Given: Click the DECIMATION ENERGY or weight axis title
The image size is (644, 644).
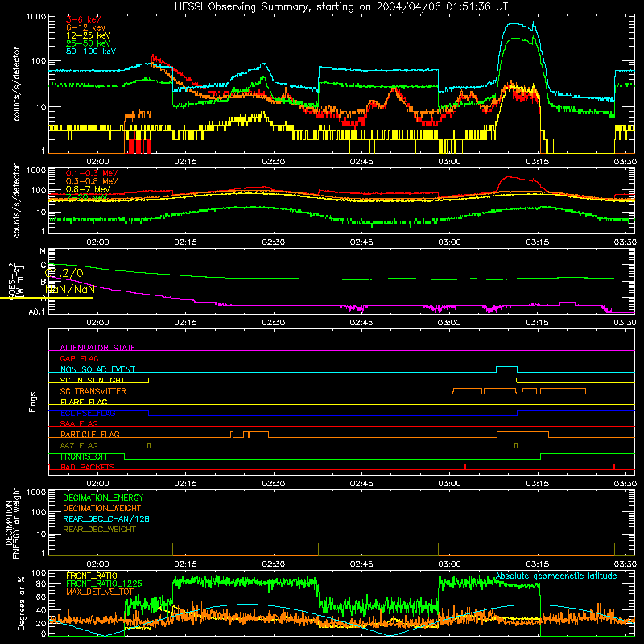Looking at the screenshot, I should [12, 522].
